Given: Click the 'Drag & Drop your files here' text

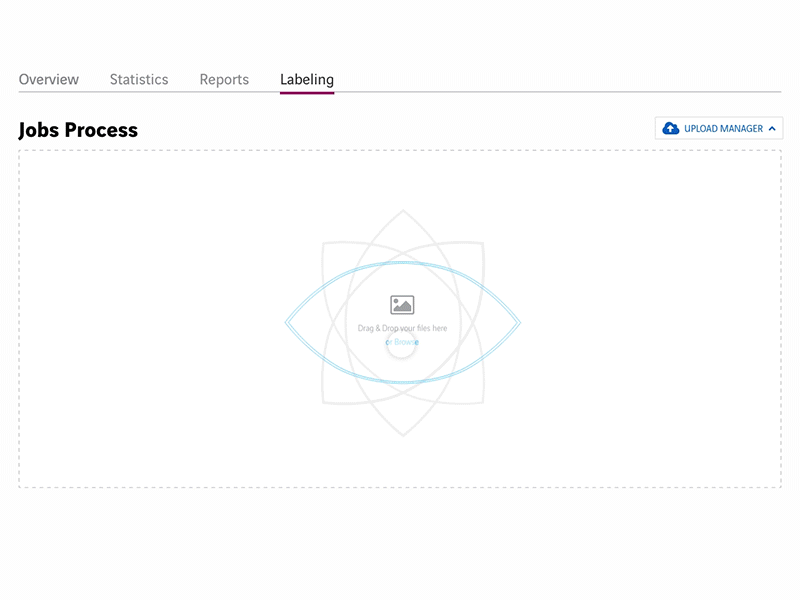Looking at the screenshot, I should 402,328.
